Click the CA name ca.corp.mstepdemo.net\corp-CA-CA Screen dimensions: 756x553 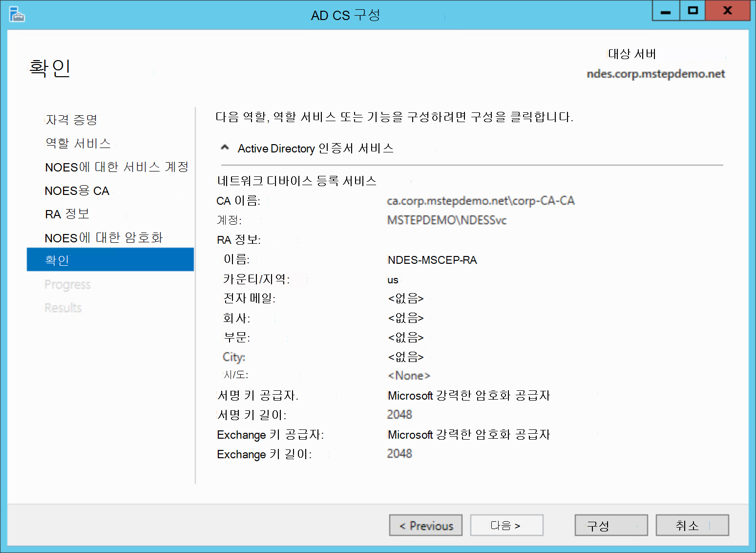(481, 201)
